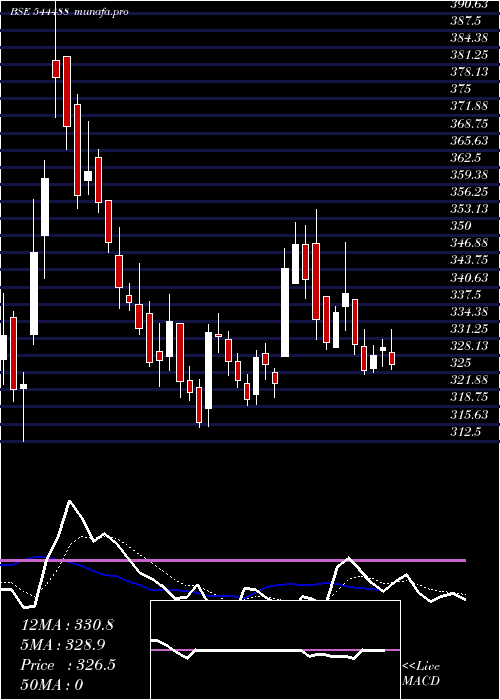Click the 390.63 price axis label
The image size is (500, 700).
[471, 4]
